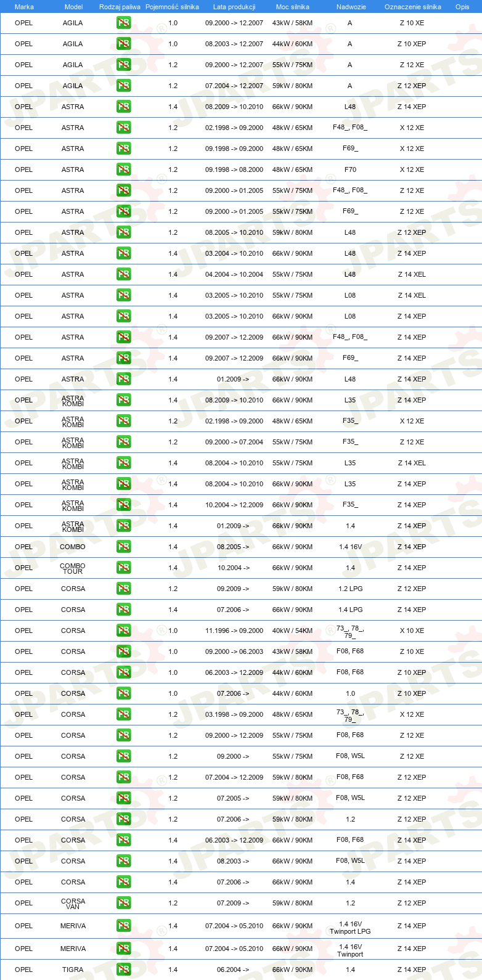The width and height of the screenshot is (482, 980).
Task: Select the COMBO TOUR model cell
Action: click(73, 568)
